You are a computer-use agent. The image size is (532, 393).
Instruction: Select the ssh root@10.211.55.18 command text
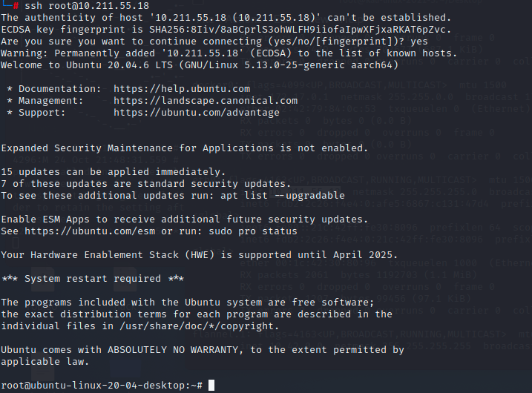pos(82,5)
